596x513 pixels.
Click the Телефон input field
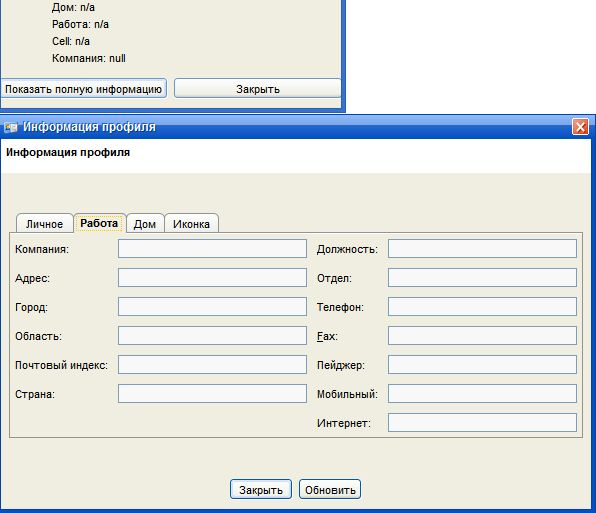(482, 306)
